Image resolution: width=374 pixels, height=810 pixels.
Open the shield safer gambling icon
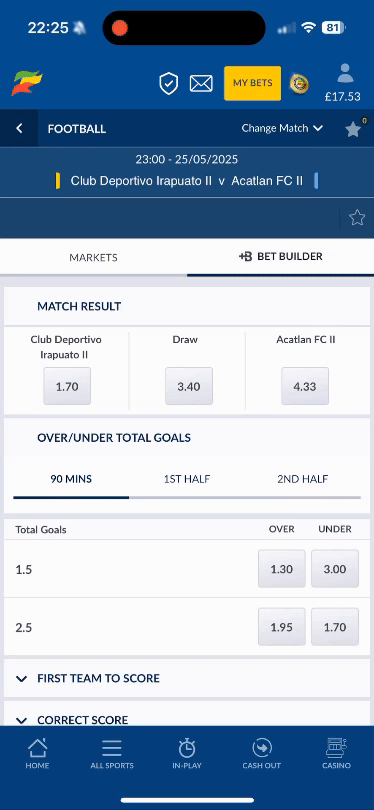coord(168,84)
